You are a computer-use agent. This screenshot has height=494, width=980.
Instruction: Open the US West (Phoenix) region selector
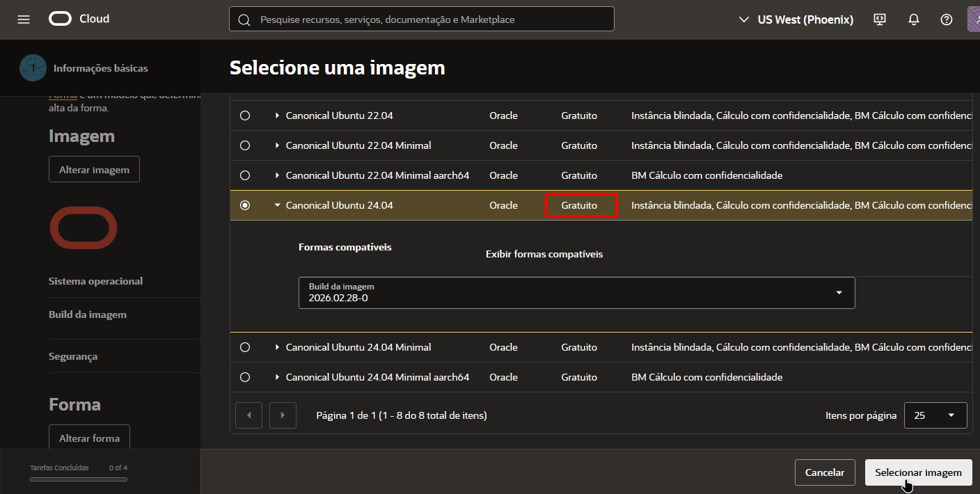click(796, 19)
